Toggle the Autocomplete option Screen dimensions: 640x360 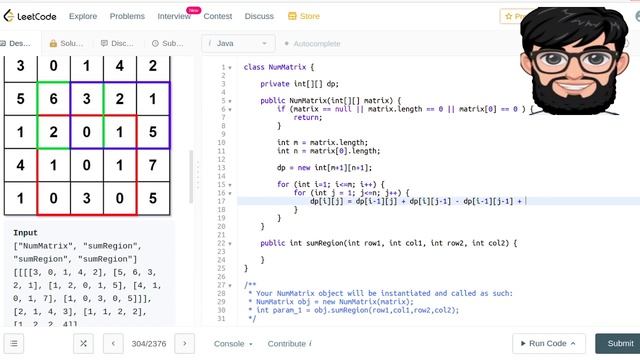pyautogui.click(x=312, y=44)
